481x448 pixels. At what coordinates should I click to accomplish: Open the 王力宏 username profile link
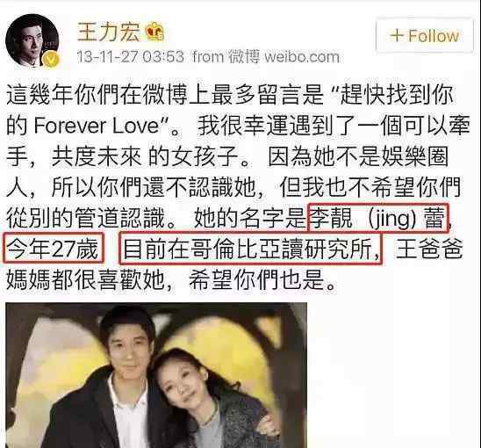(109, 32)
